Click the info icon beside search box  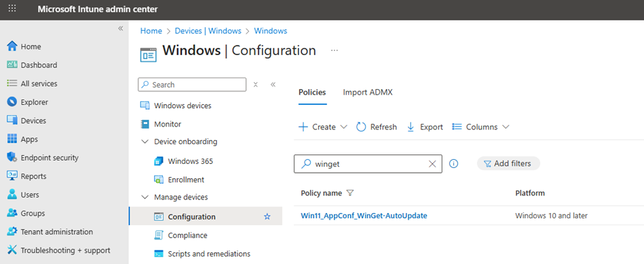point(453,163)
